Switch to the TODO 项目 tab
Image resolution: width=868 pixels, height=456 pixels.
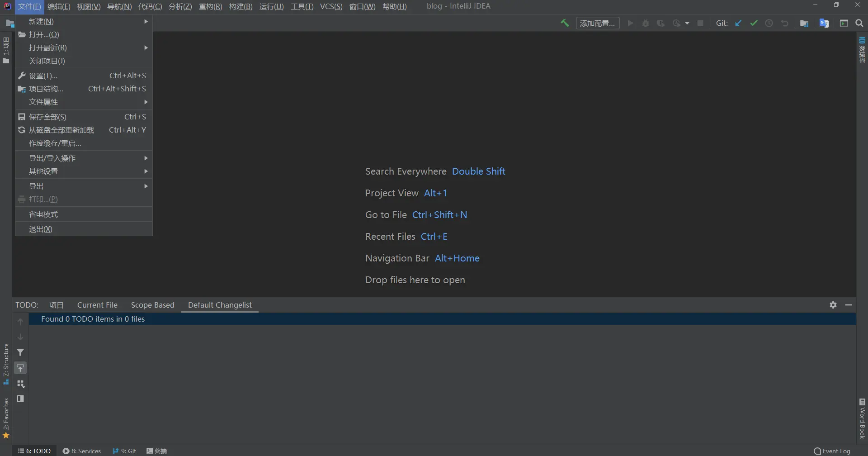coord(57,305)
